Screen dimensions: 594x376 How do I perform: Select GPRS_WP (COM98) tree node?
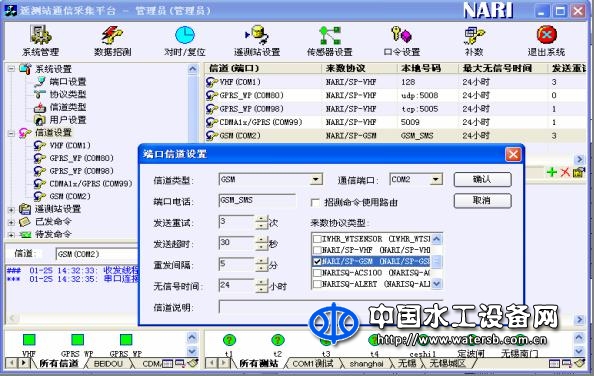(x=81, y=171)
